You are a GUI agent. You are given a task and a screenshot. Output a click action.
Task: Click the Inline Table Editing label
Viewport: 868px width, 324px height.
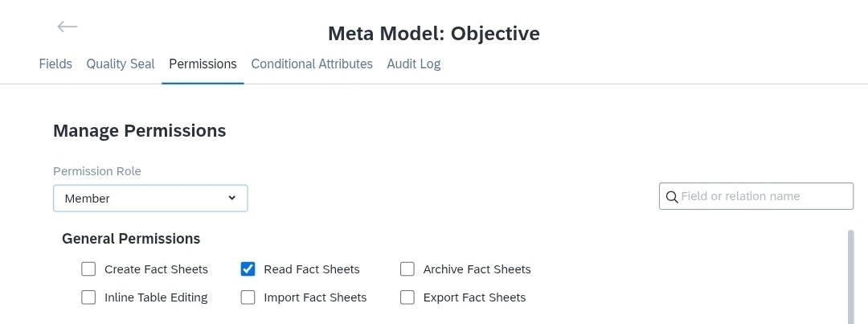pyautogui.click(x=156, y=297)
